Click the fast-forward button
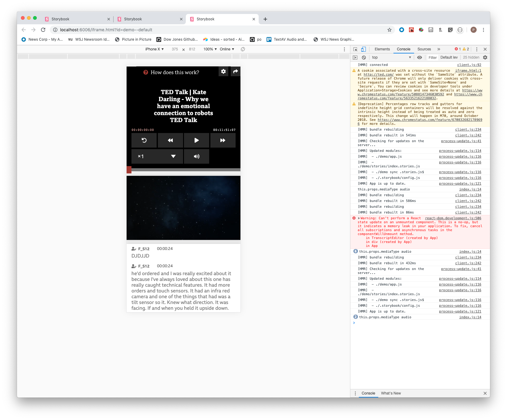Screen dimensions: 507x420 click(x=223, y=140)
